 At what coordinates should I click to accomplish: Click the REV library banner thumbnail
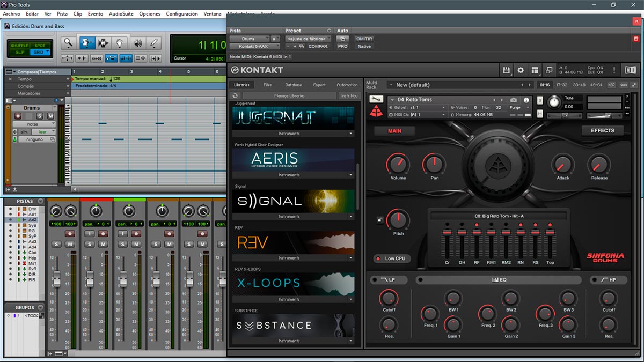294,242
